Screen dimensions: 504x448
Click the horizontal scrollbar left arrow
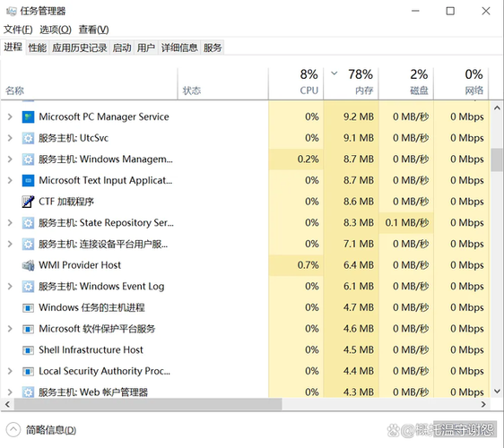tap(7, 404)
